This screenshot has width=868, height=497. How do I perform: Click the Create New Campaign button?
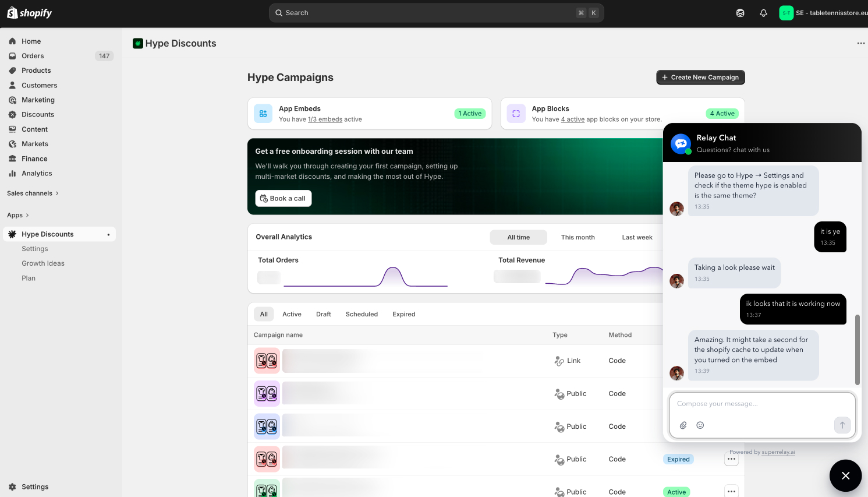[700, 77]
